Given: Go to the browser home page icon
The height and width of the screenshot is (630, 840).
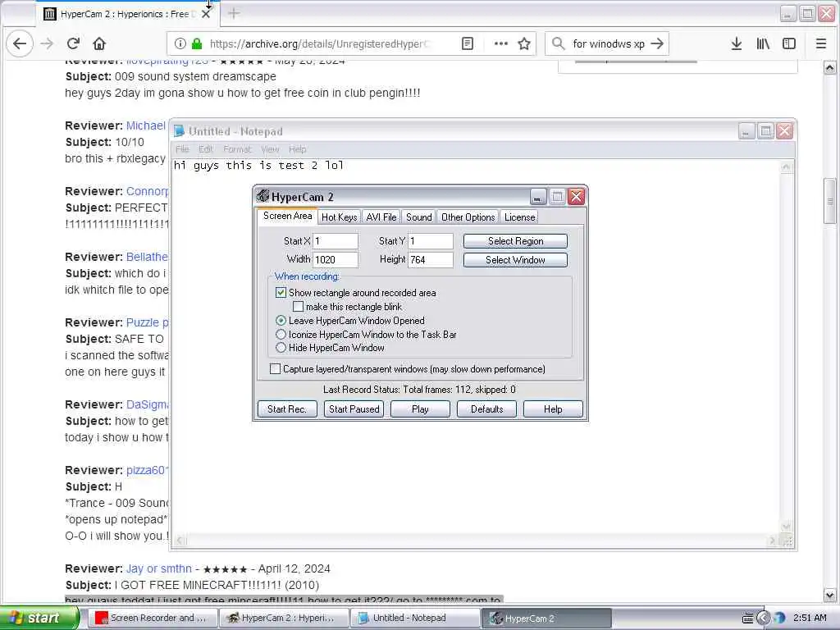Looking at the screenshot, I should click(x=99, y=43).
